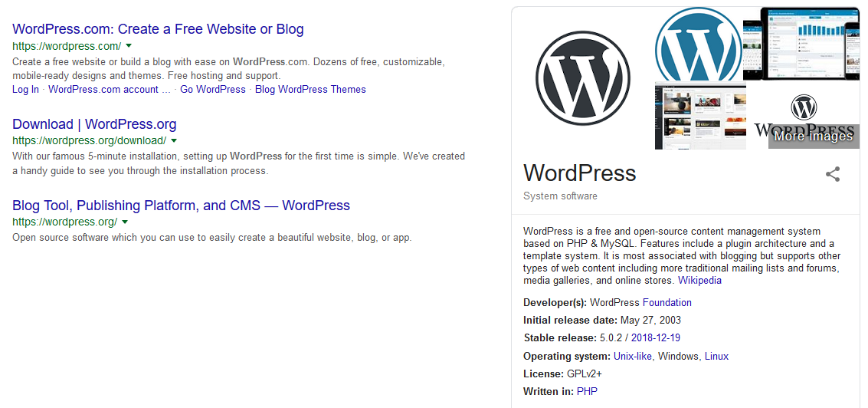Image resolution: width=868 pixels, height=408 pixels.
Task: Click the 'Stable release:' label
Action: (x=560, y=337)
